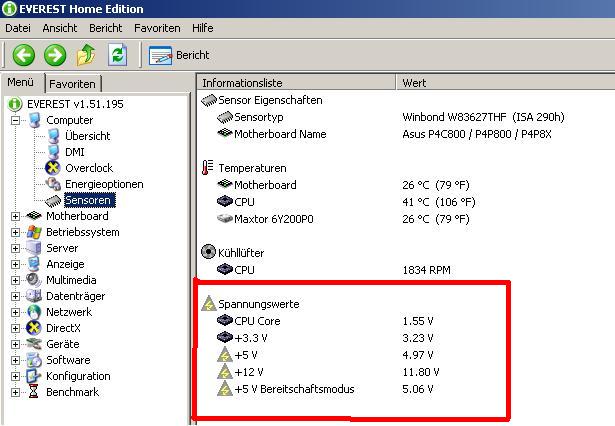Image resolution: width=615 pixels, height=426 pixels.
Task: Click the DirectX icon in tree
Action: [34, 328]
